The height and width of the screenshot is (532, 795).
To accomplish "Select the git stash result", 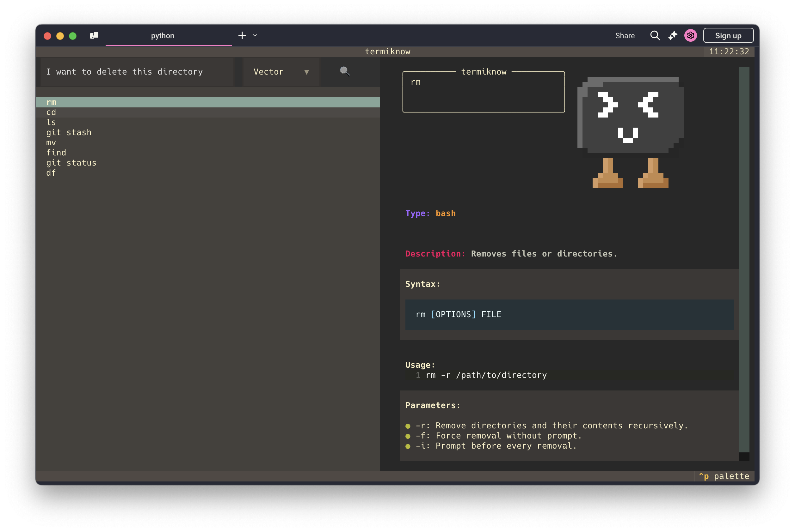I will pos(69,132).
